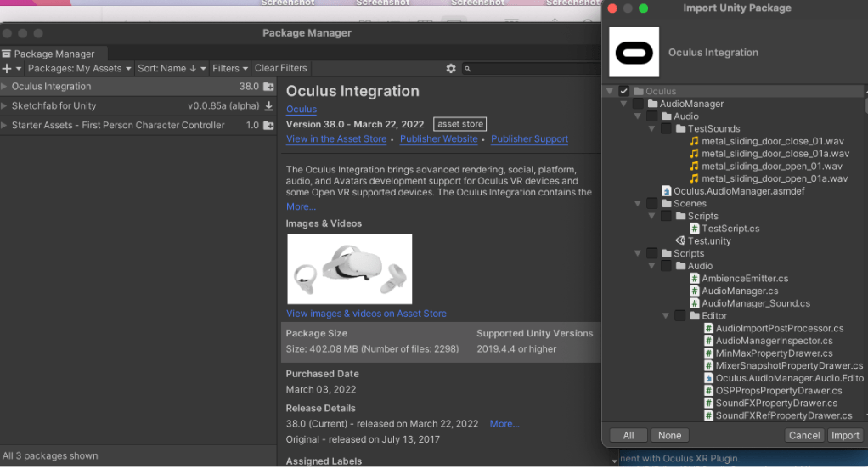This screenshot has width=868, height=469.
Task: Check the AudioManager folder checkbox
Action: point(638,105)
